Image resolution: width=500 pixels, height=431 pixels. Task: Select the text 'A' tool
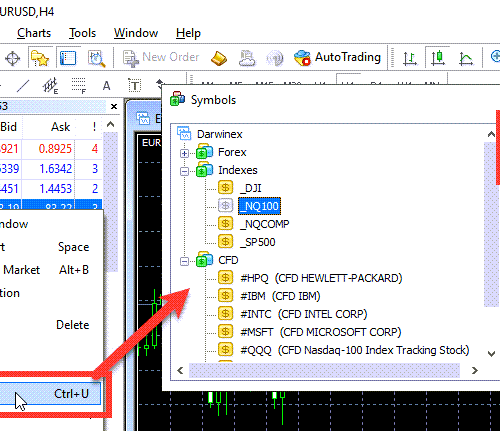coord(106,86)
